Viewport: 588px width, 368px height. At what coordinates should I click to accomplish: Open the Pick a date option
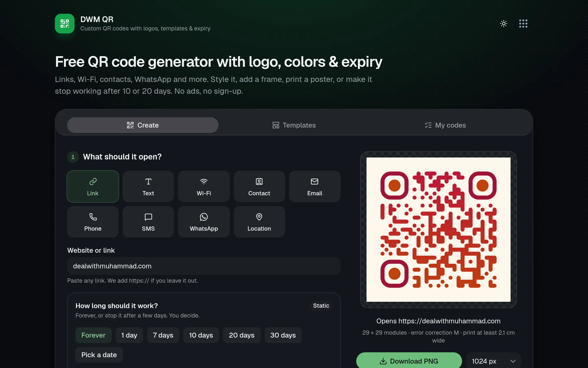[x=99, y=355]
